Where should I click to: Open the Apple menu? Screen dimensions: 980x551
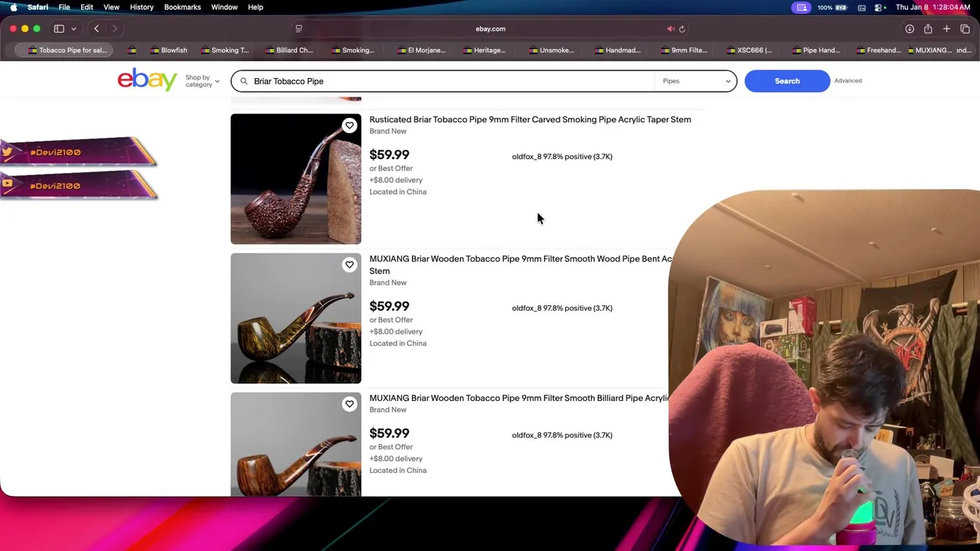click(x=13, y=7)
